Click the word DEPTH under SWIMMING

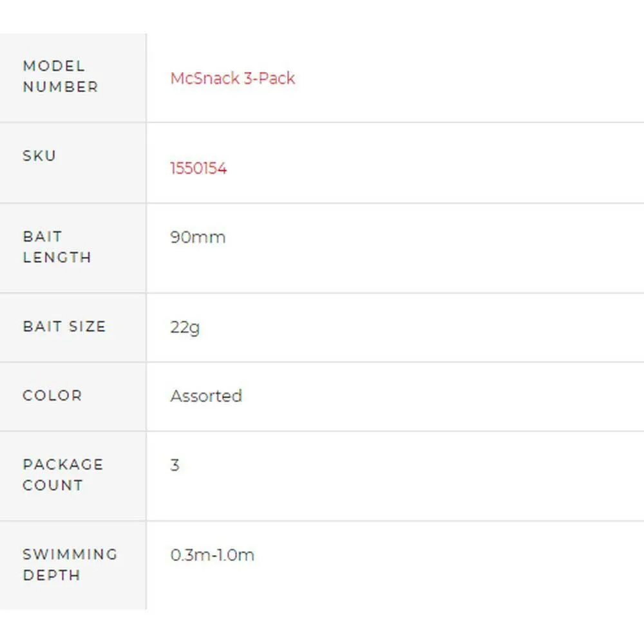52,575
